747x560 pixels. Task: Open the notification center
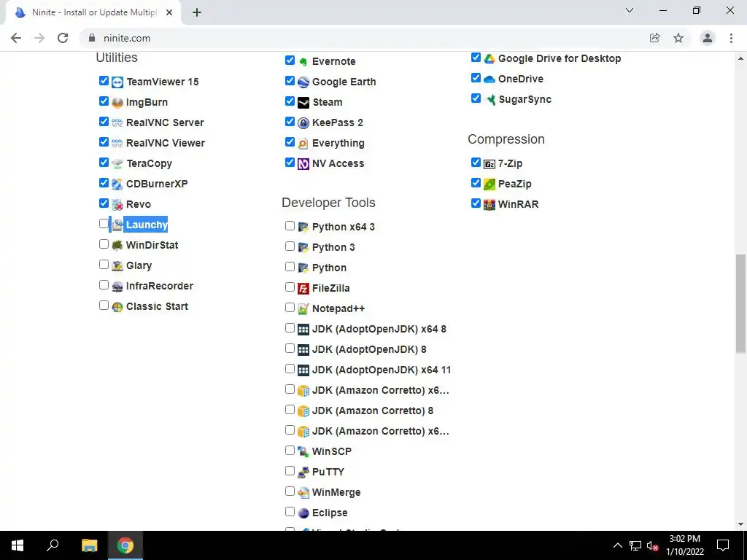click(x=723, y=545)
